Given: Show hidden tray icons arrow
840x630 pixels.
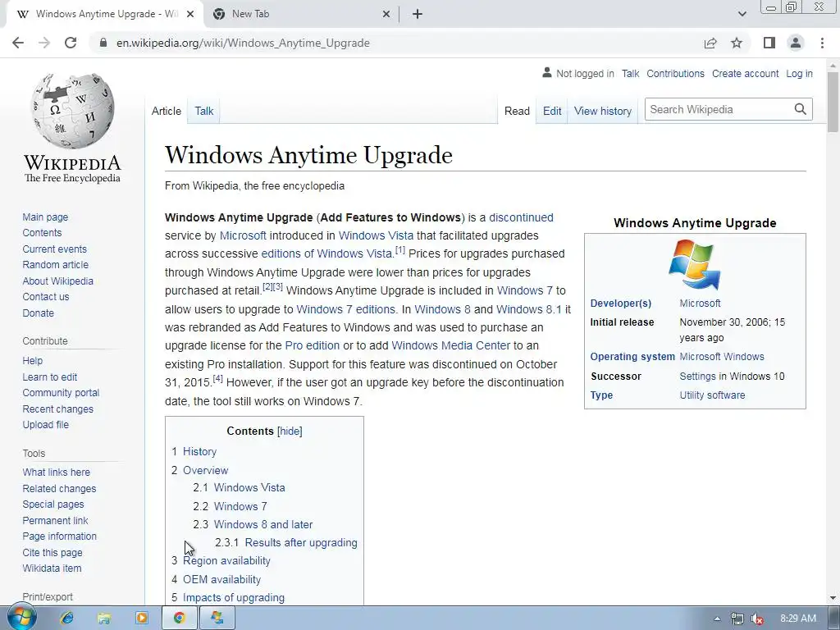Looking at the screenshot, I should point(717,619).
